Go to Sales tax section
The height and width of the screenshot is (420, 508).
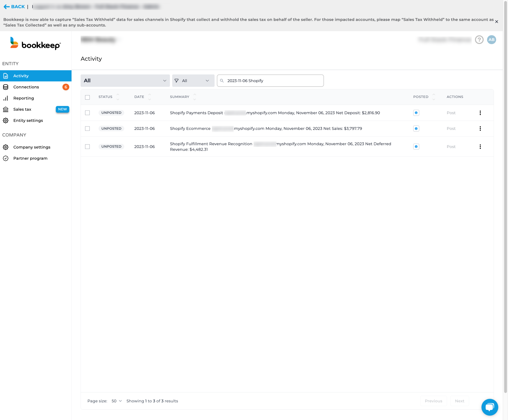pyautogui.click(x=22, y=109)
